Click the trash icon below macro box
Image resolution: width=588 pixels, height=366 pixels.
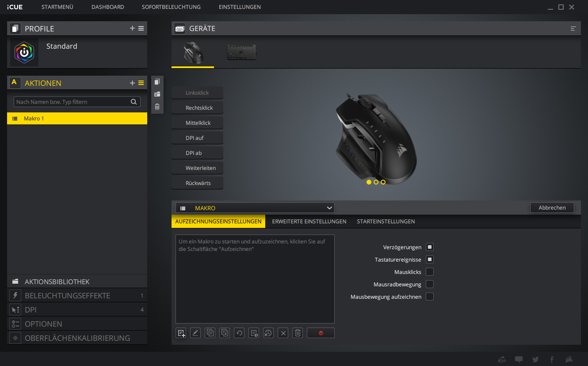(298, 333)
